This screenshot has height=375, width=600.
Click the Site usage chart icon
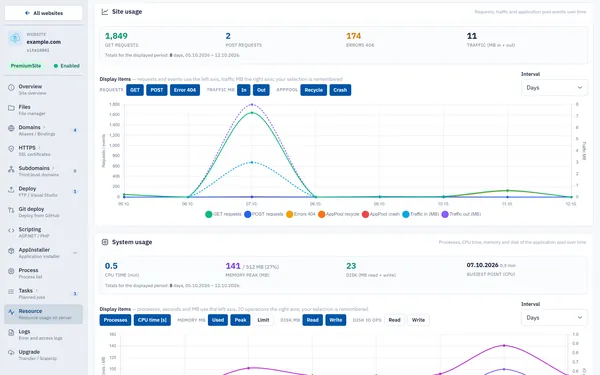tap(104, 12)
